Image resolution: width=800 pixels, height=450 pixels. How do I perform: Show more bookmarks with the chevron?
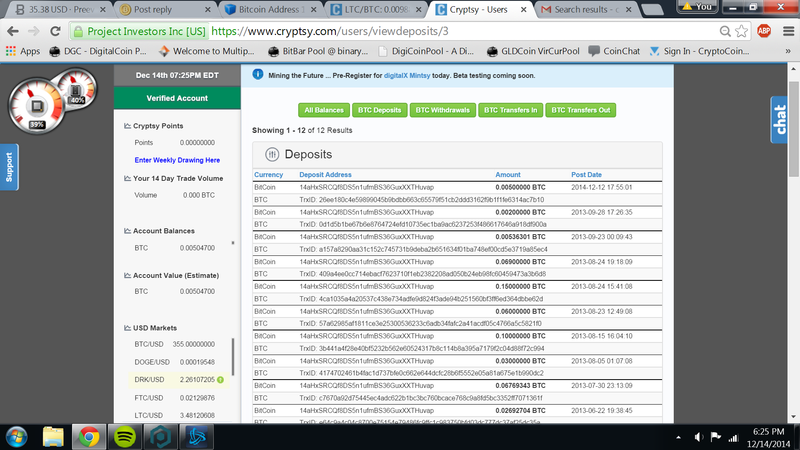point(788,51)
